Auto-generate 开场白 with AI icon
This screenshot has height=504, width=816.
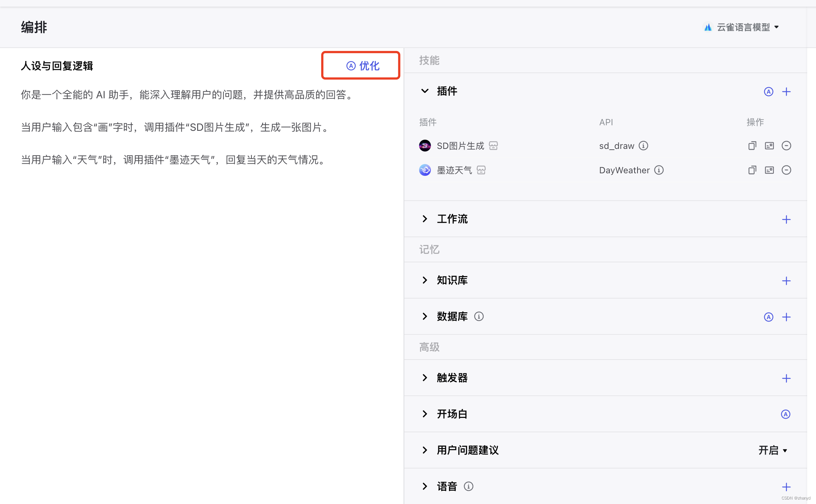coord(786,414)
